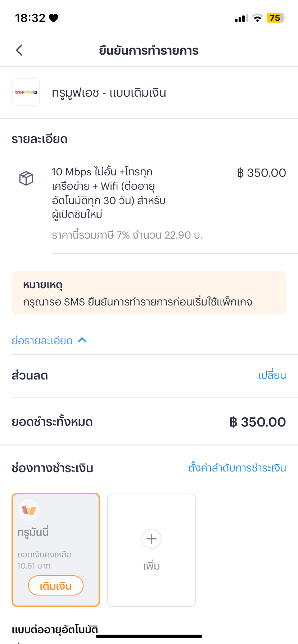This screenshot has height=644, width=298.
Task: Tap the battery indicator showing 75
Action: (x=275, y=18)
